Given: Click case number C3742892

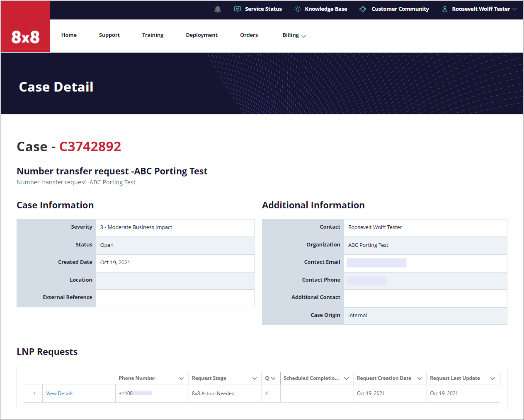Looking at the screenshot, I should point(90,147).
